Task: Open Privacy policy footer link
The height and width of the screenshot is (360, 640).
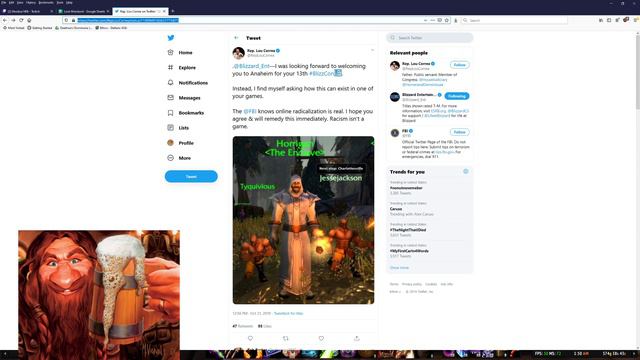Action: click(x=411, y=284)
